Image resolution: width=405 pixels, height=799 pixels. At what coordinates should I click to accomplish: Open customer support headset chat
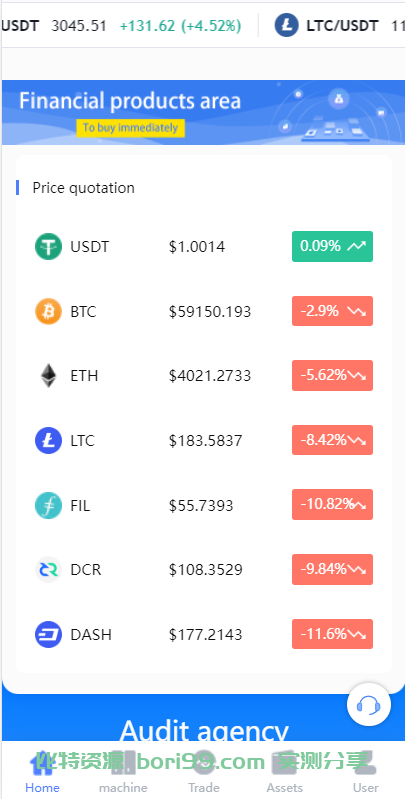(x=369, y=705)
